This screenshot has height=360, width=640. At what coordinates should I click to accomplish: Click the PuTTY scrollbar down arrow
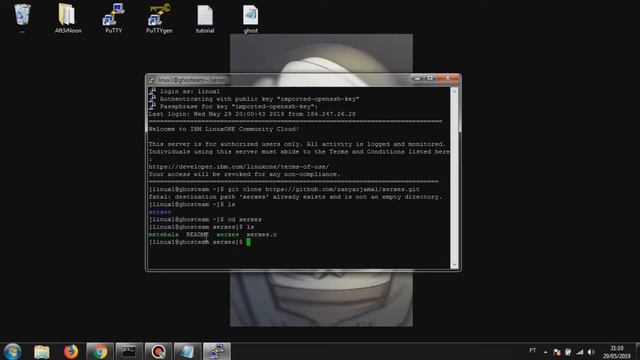(454, 265)
